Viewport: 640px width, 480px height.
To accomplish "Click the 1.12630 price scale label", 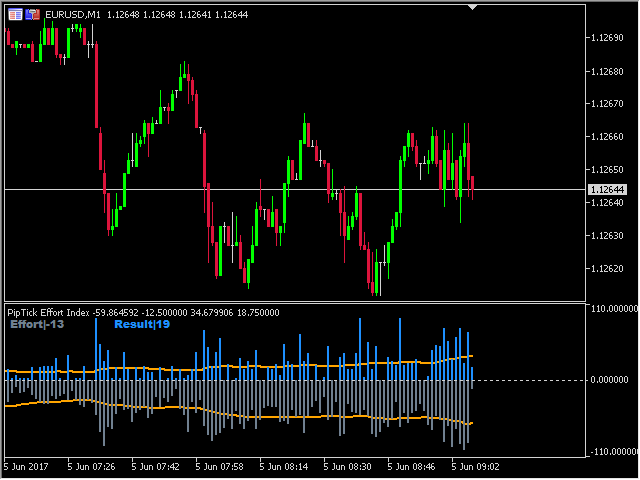I will tap(607, 236).
